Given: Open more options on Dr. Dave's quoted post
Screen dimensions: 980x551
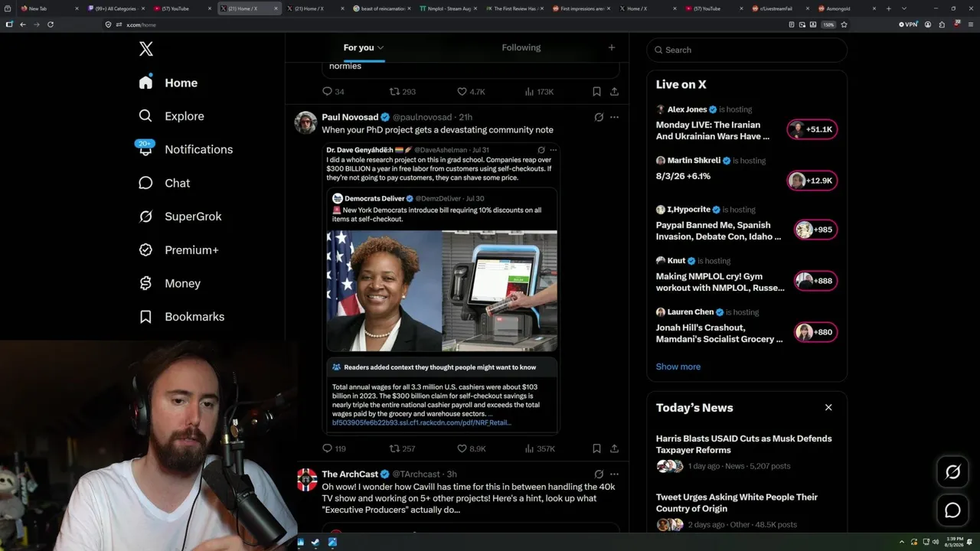Looking at the screenshot, I should point(553,150).
